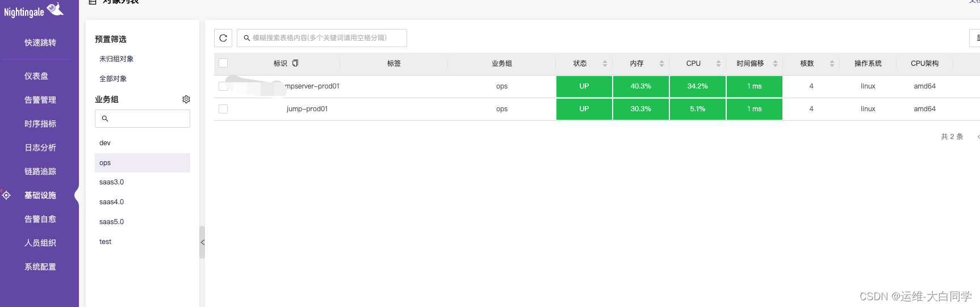This screenshot has width=980, height=307.
Task: Open 告警管理 in the sidebar menu
Action: tap(40, 100)
